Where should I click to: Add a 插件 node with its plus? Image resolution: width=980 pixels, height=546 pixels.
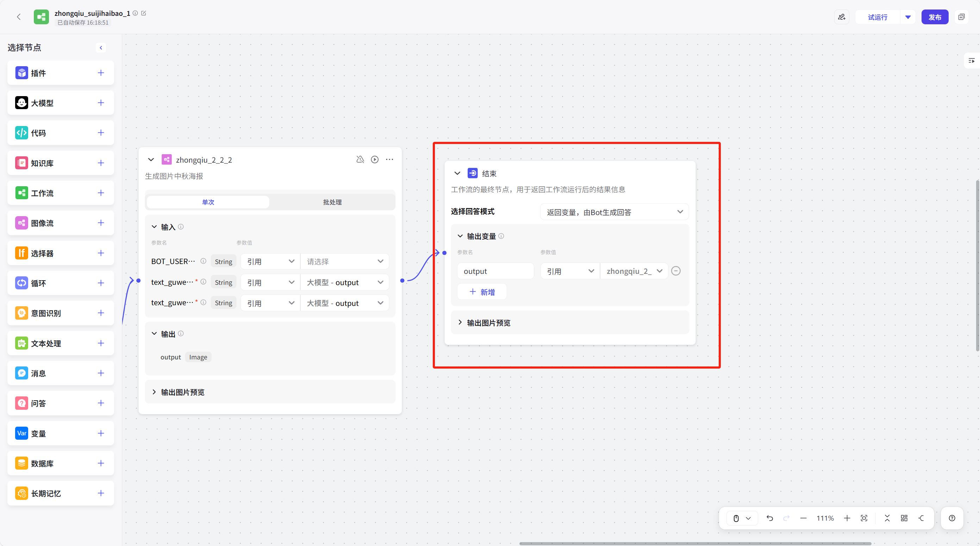101,73
